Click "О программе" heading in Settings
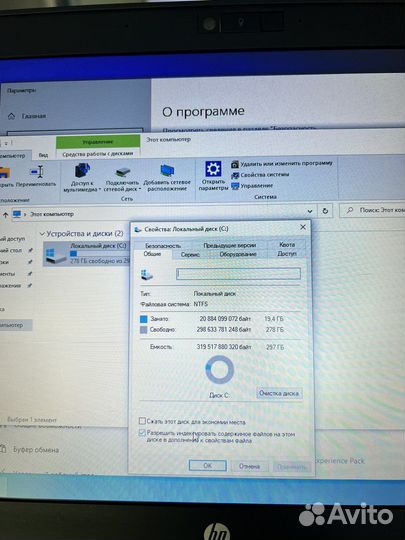This screenshot has width=405, height=540. (204, 112)
